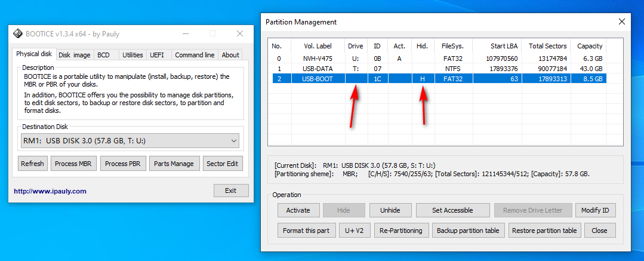This screenshot has height=261, width=644.
Task: Click the Vol. Label column header
Action: [x=318, y=46]
